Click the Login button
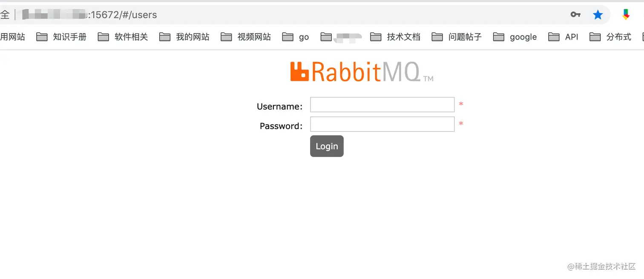This screenshot has height=279, width=644. pos(327,146)
